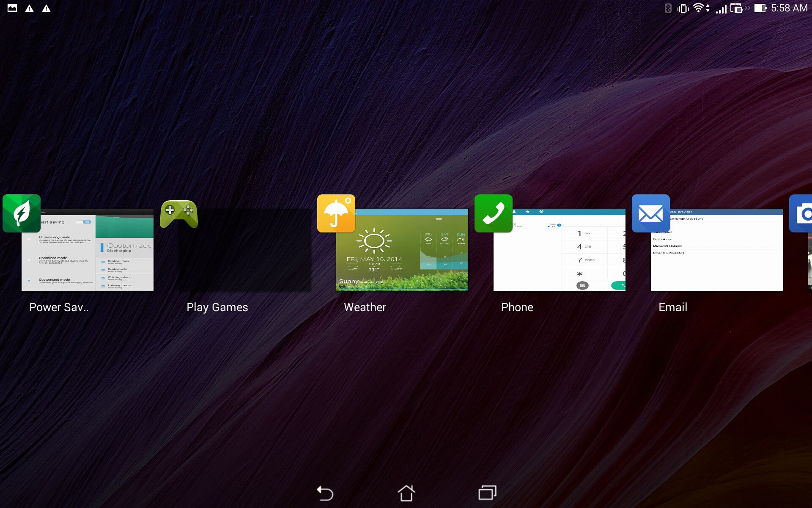Tap the vibrate mode status icon

(x=683, y=8)
